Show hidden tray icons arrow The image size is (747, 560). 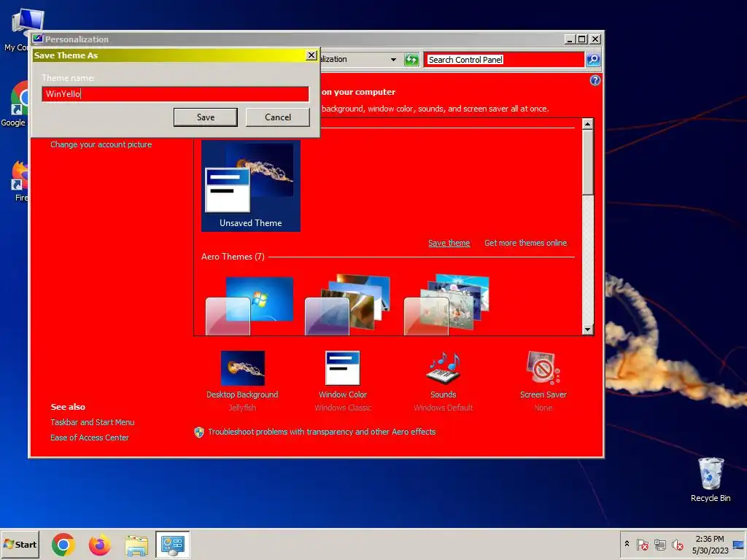(627, 544)
